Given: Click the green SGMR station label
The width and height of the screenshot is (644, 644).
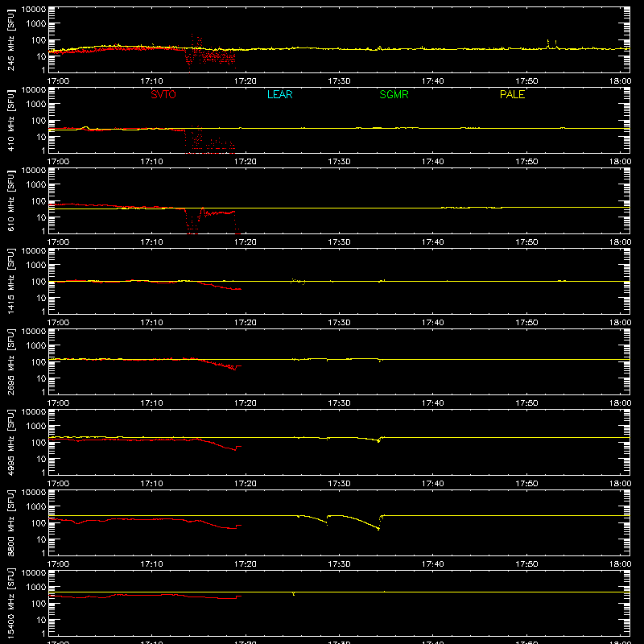Looking at the screenshot, I should click(x=394, y=94).
